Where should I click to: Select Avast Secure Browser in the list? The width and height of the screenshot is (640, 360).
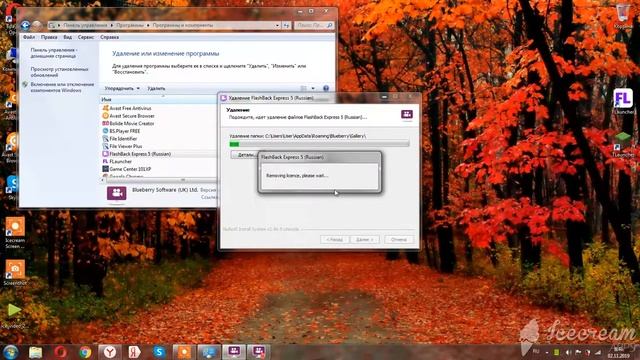tap(128, 116)
